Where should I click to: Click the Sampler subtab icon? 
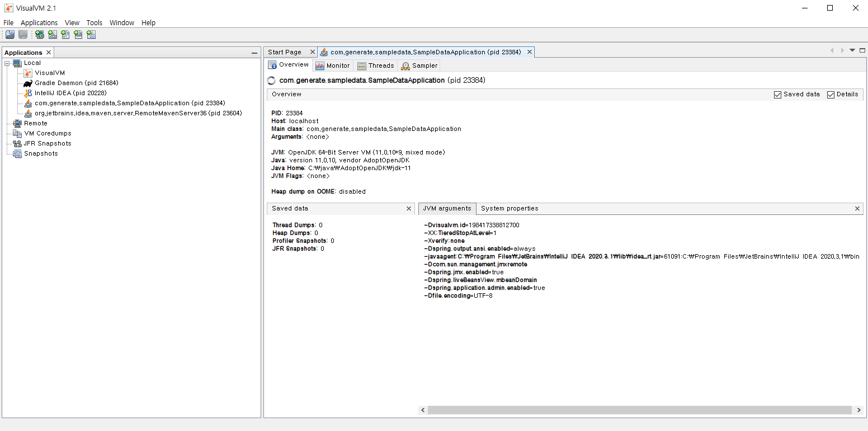[405, 65]
